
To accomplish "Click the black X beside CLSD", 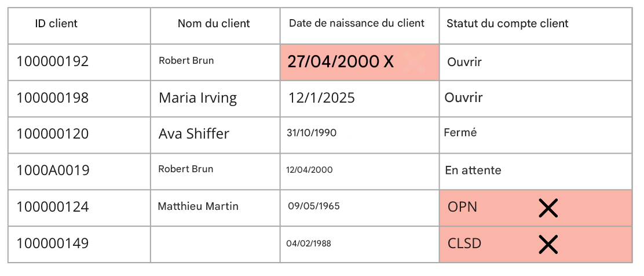I will click(547, 244).
